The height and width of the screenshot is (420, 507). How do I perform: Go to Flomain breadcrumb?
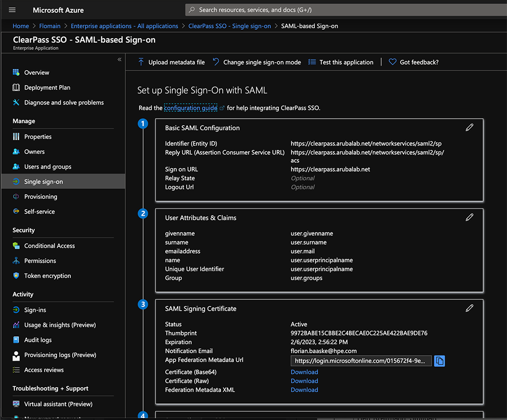tap(50, 26)
